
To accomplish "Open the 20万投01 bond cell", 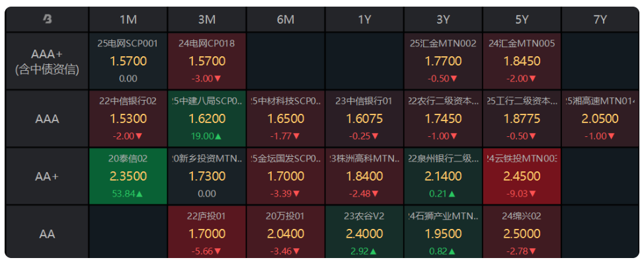I will coord(286,232).
